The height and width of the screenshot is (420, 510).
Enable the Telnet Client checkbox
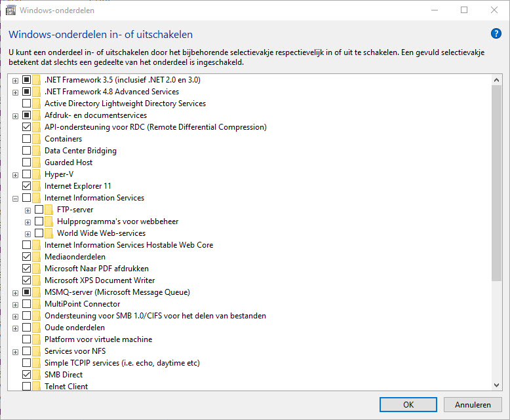[x=26, y=387]
